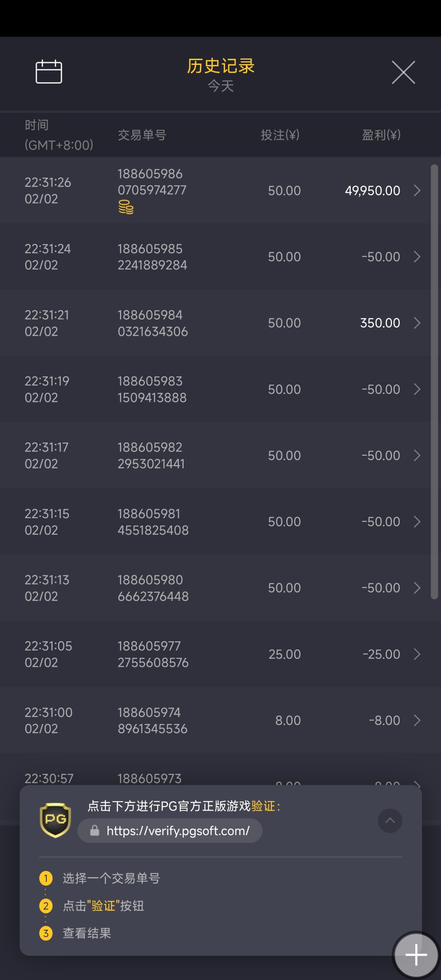441x980 pixels.
Task: Open details for the 22:31:24 transaction
Action: coord(417,257)
